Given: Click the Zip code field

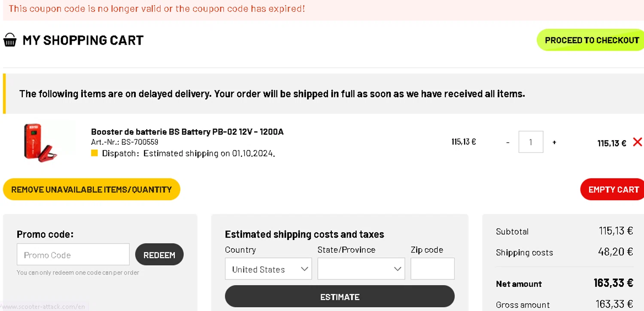Looking at the screenshot, I should tap(432, 269).
